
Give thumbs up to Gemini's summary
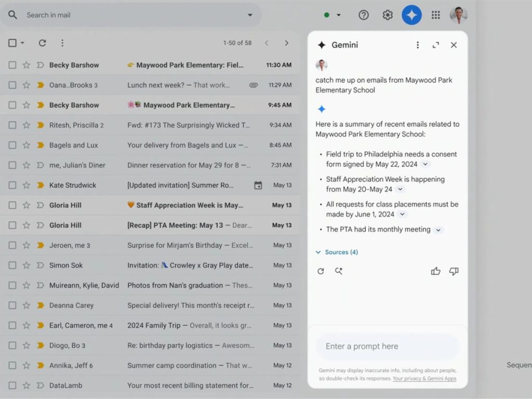coord(435,271)
